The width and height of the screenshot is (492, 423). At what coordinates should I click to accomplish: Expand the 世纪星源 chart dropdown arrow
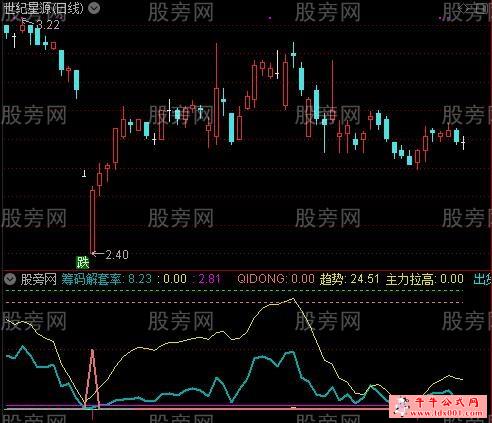(94, 8)
